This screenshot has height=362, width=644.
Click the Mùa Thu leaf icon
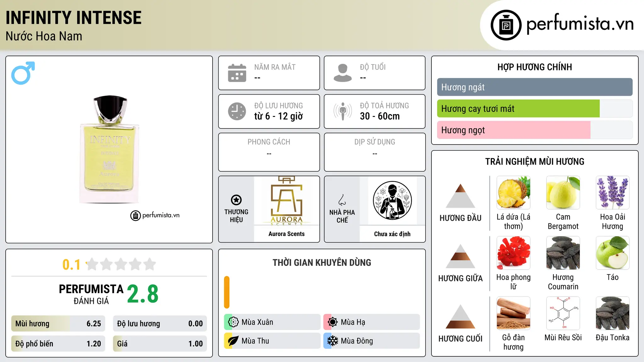(x=233, y=341)
